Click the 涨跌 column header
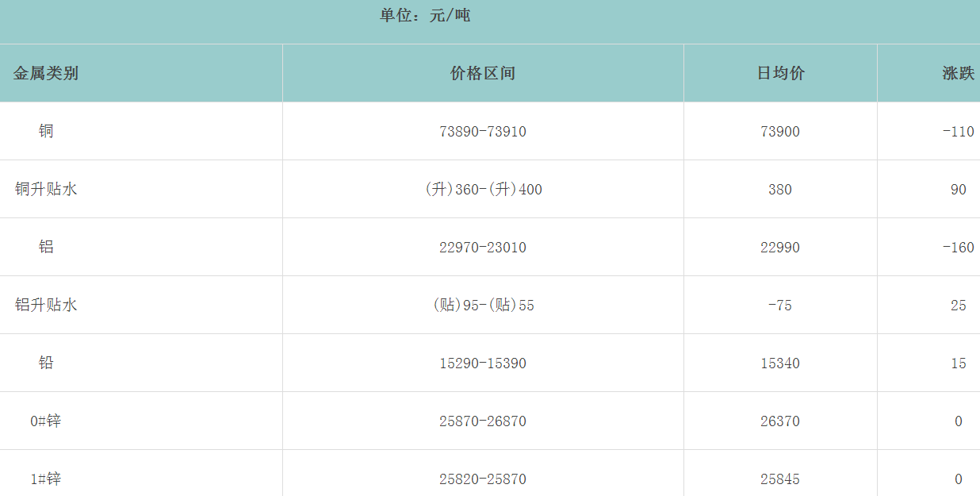Image resolution: width=980 pixels, height=496 pixels. coord(958,74)
